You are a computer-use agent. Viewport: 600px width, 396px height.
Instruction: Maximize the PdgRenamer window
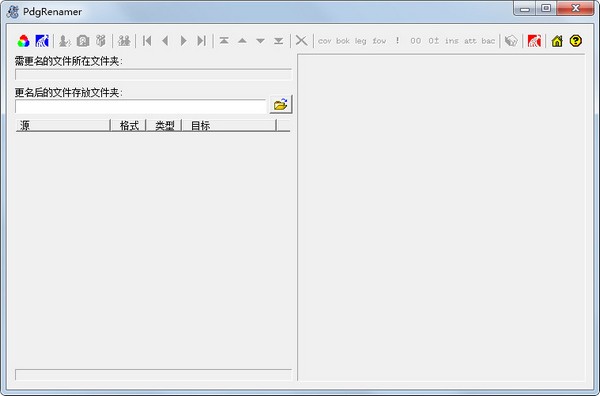click(x=546, y=8)
